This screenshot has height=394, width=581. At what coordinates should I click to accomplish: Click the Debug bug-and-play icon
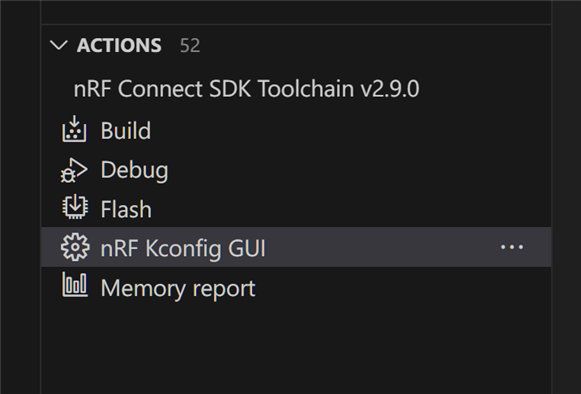[x=74, y=170]
